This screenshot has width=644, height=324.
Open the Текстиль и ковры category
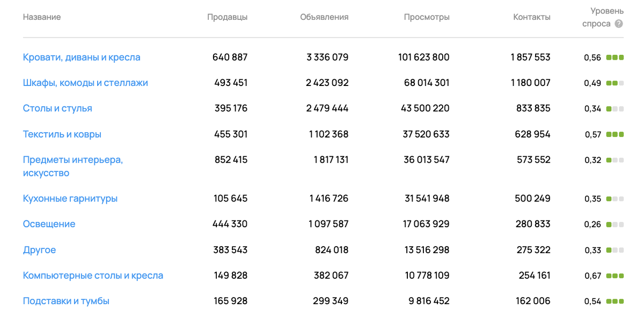[62, 134]
